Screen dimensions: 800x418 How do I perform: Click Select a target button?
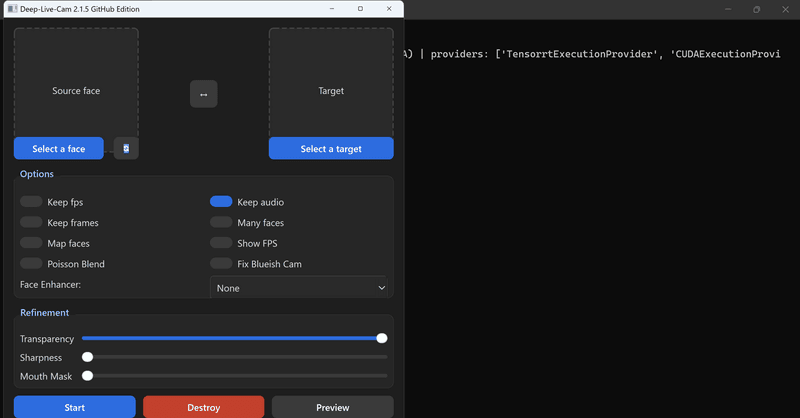pyautogui.click(x=331, y=149)
